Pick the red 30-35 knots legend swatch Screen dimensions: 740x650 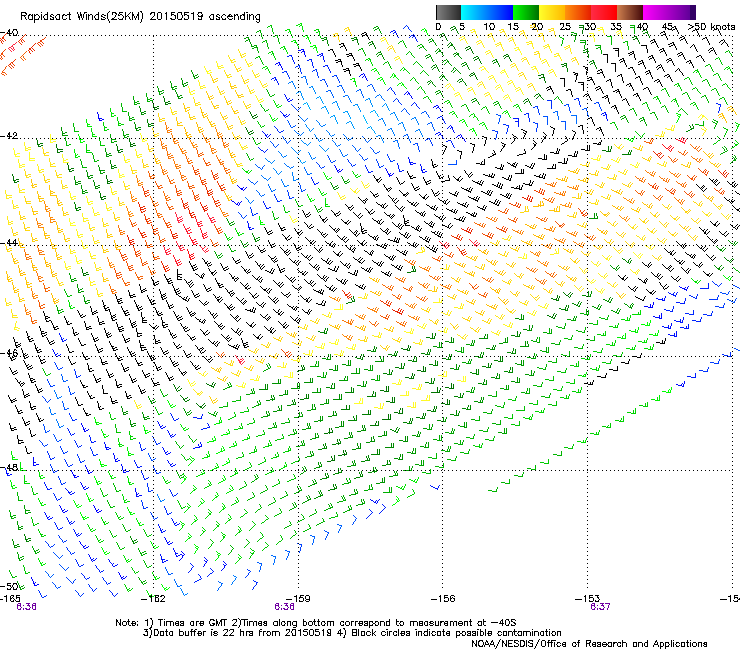[x=604, y=12]
